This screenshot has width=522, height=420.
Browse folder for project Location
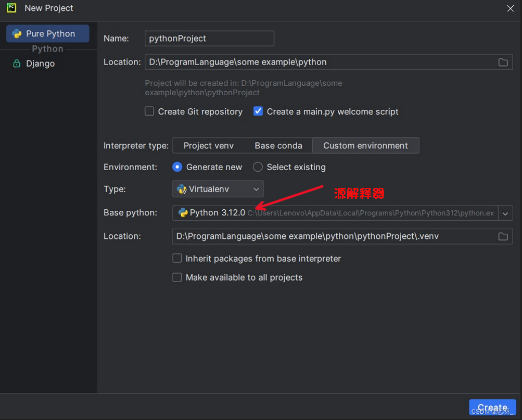point(503,62)
